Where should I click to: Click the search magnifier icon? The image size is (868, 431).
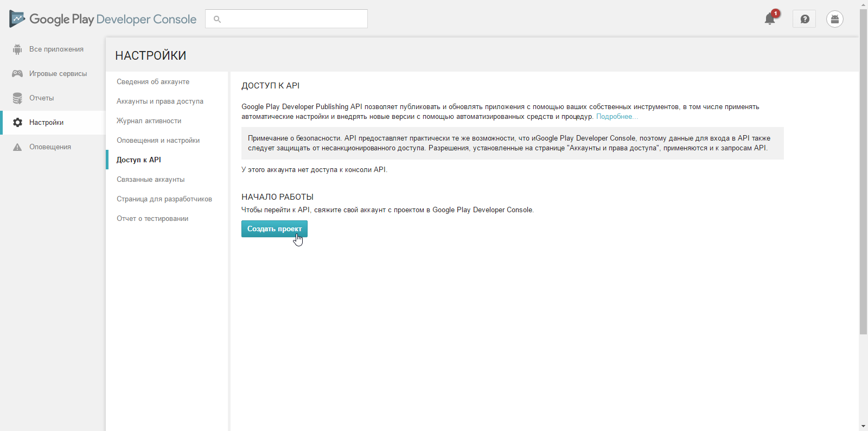pyautogui.click(x=217, y=19)
